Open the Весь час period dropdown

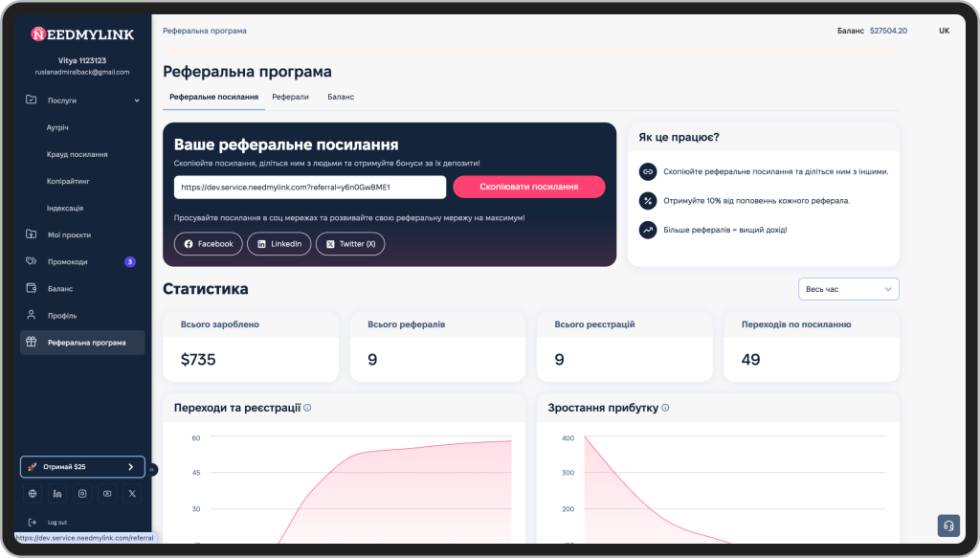[x=848, y=289]
